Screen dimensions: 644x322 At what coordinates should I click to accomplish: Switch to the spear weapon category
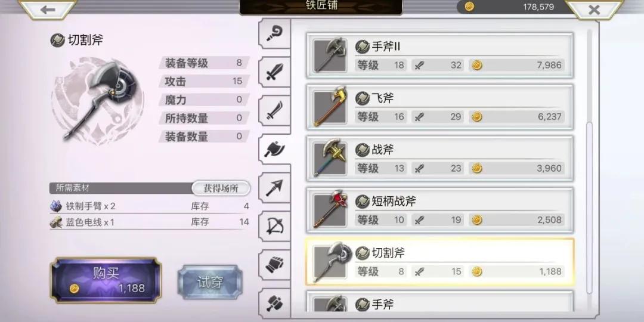pyautogui.click(x=274, y=188)
